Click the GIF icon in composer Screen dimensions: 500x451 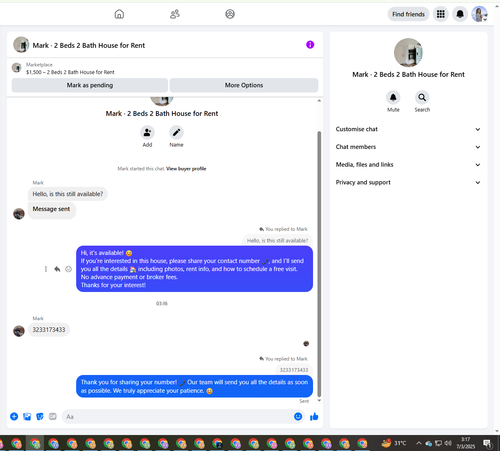tap(53, 416)
